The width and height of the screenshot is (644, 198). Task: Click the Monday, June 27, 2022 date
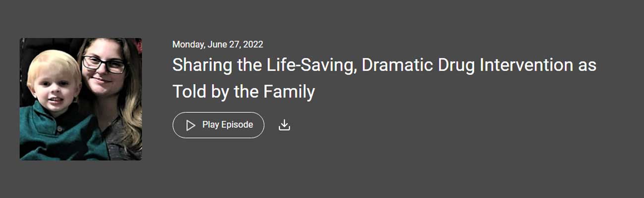(x=217, y=45)
